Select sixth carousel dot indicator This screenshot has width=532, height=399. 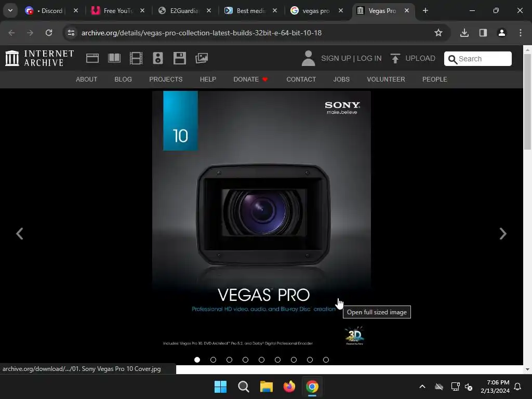[x=277, y=360]
